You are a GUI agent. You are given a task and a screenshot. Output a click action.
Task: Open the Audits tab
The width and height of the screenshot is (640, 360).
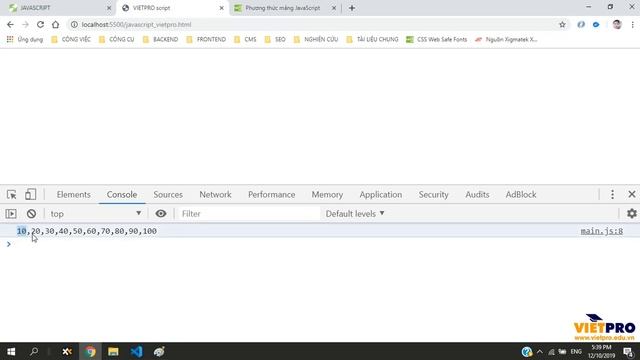click(x=477, y=195)
